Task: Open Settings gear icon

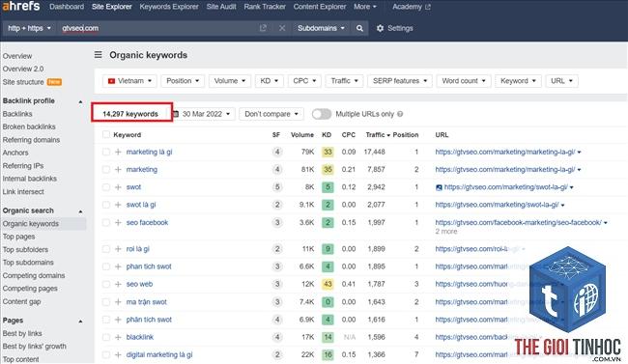Action: [380, 28]
